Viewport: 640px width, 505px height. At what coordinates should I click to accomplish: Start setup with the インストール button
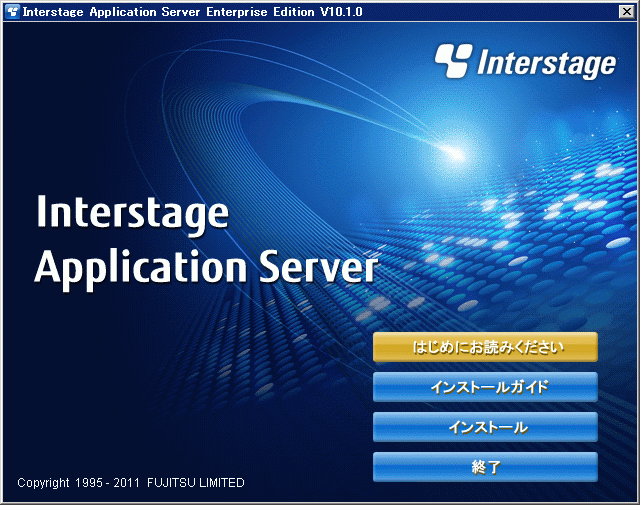pos(485,427)
